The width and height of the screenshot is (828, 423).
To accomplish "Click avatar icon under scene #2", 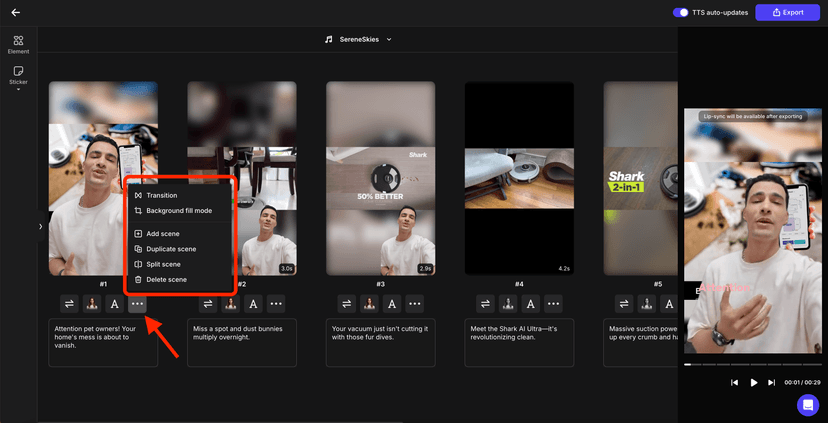I will point(231,304).
